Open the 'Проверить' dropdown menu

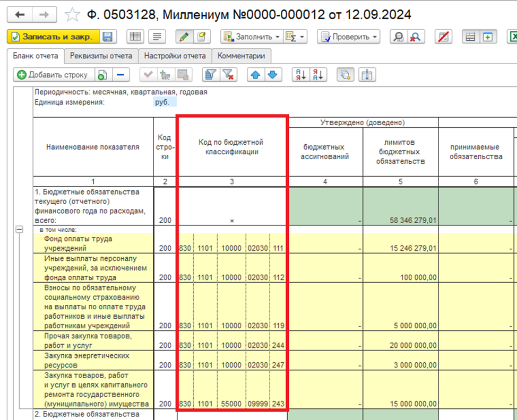[349, 37]
